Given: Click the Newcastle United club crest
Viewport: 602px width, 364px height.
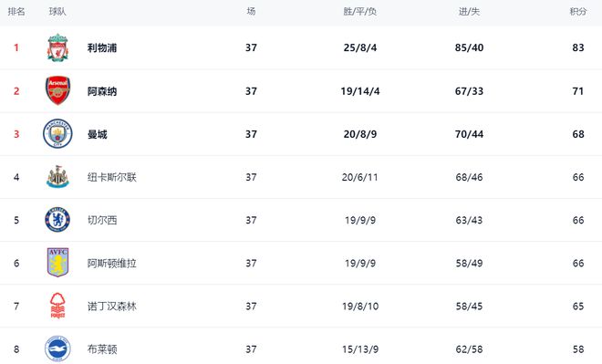Looking at the screenshot, I should 57,177.
